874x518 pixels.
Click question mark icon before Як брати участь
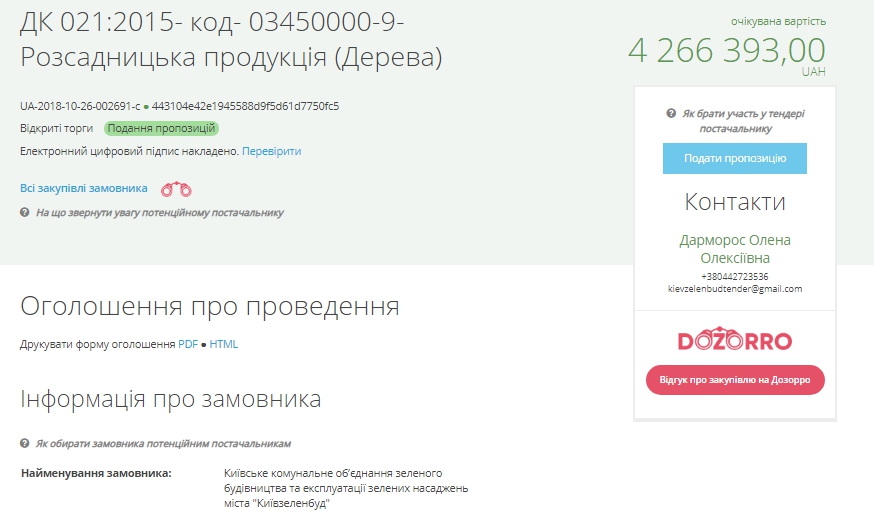[x=670, y=114]
